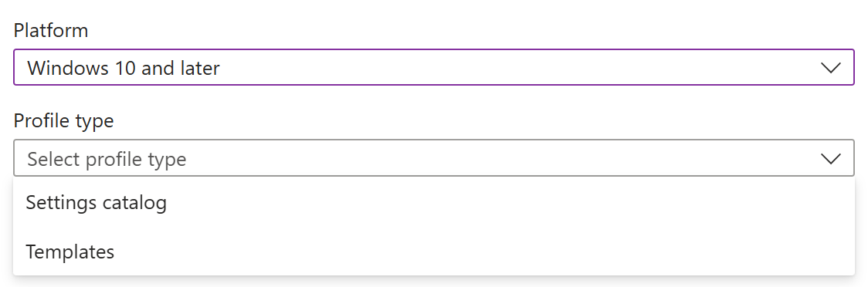Screen dimensions: 868x287
Task: Expand platform choices with the down arrow
Action: click(x=830, y=68)
